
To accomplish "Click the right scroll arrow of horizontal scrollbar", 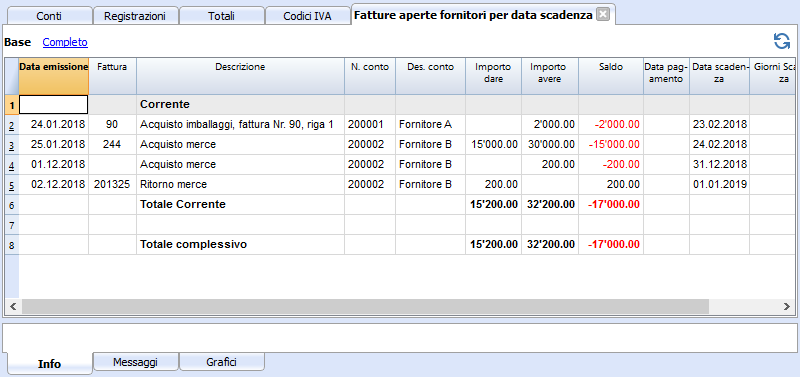I will click(x=787, y=306).
